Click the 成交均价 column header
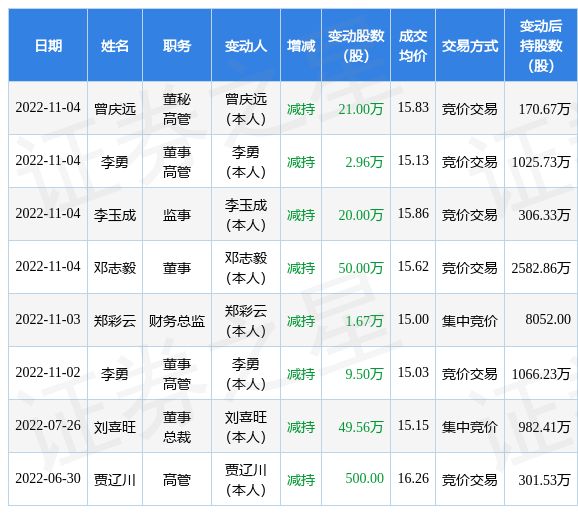Image resolution: width=578 pixels, height=514 pixels. pos(413,46)
